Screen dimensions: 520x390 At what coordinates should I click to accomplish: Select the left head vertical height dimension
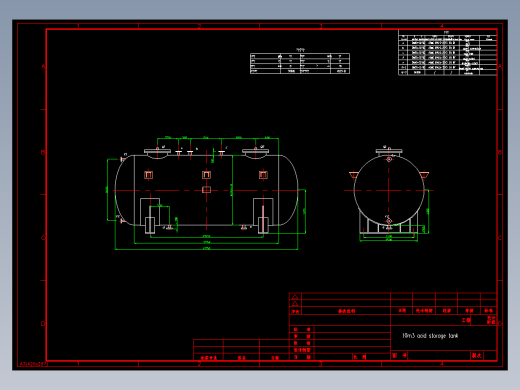coord(107,190)
